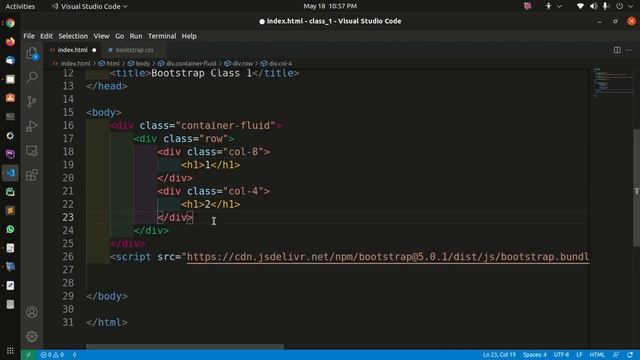Change indentation via Spaces: 4

pyautogui.click(x=535, y=355)
